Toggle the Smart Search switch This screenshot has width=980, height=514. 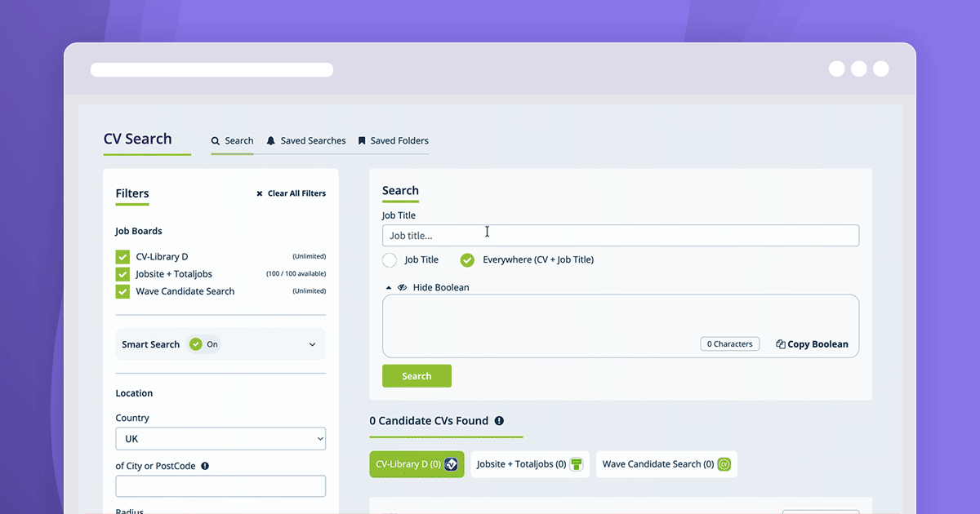[204, 344]
